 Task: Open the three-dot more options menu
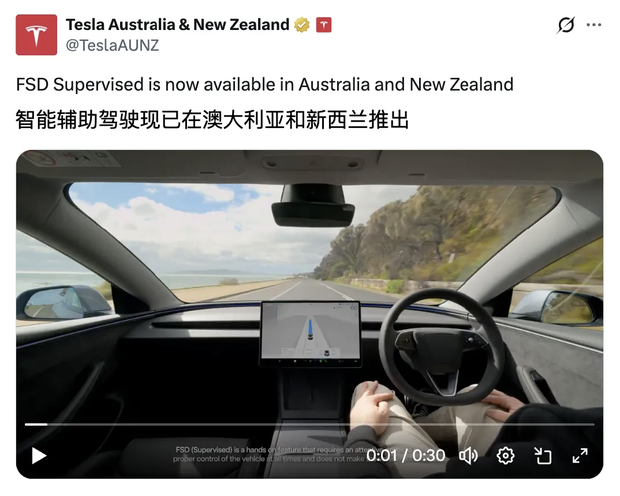[594, 25]
